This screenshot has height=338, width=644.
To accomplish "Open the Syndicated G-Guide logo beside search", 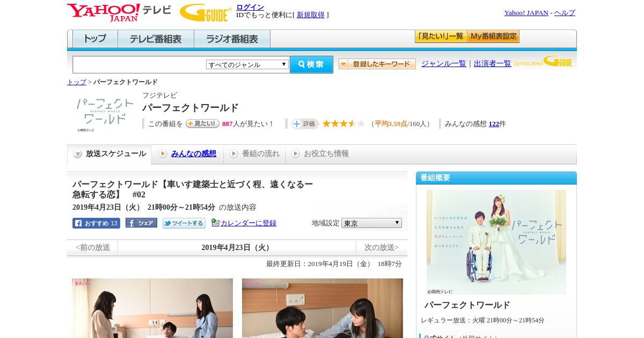I will [543, 62].
